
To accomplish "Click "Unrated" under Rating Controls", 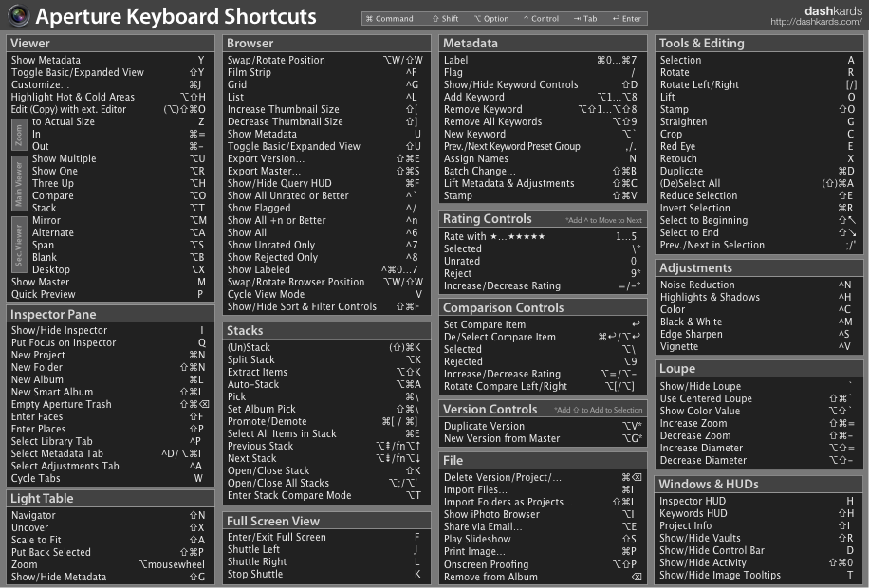I will (541, 261).
